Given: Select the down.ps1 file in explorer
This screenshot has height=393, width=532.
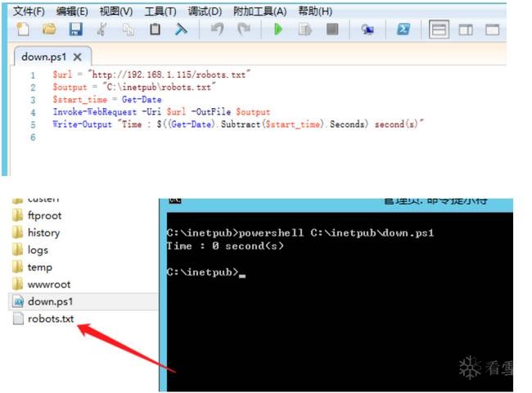Looking at the screenshot, I should coord(52,301).
